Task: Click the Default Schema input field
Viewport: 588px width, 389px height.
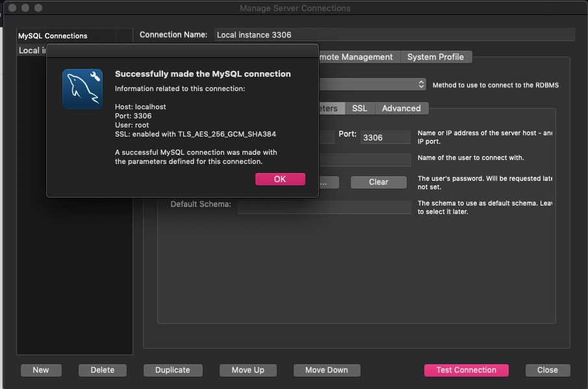Action: pyautogui.click(x=324, y=208)
